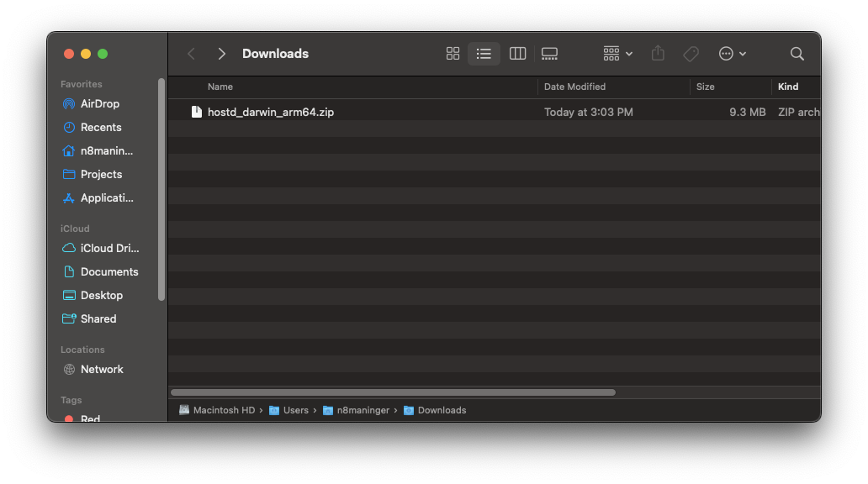Go back with the left chevron
Image resolution: width=868 pixels, height=484 pixels.
coord(192,54)
